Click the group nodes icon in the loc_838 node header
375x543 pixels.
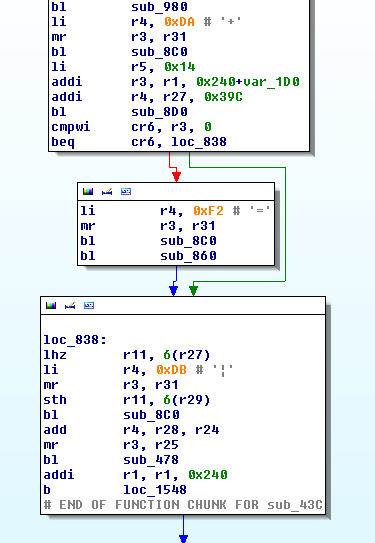[89, 305]
